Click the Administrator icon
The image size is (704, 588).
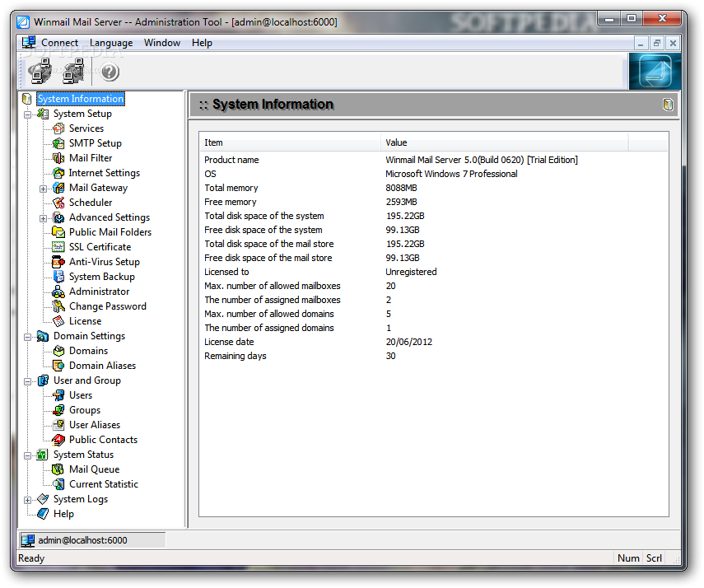[58, 292]
